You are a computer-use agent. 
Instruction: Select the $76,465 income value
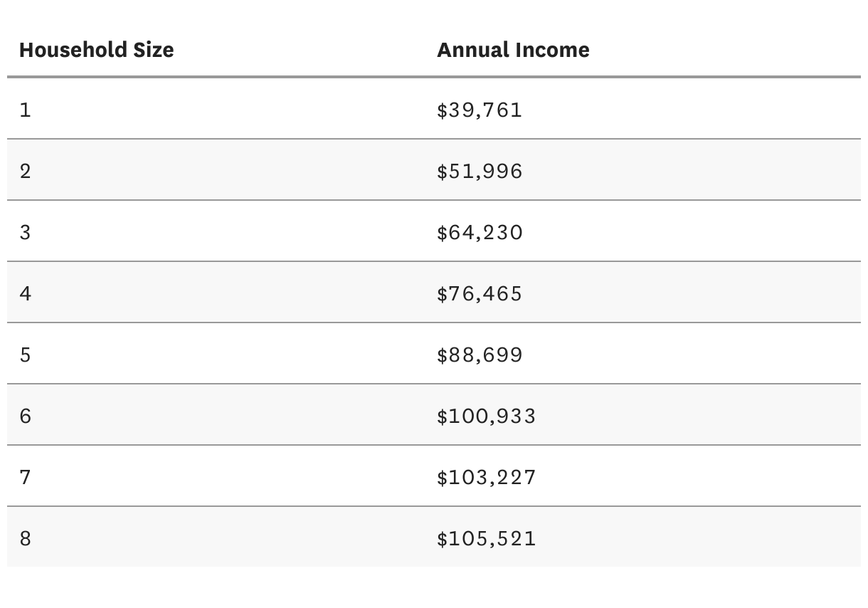click(480, 293)
